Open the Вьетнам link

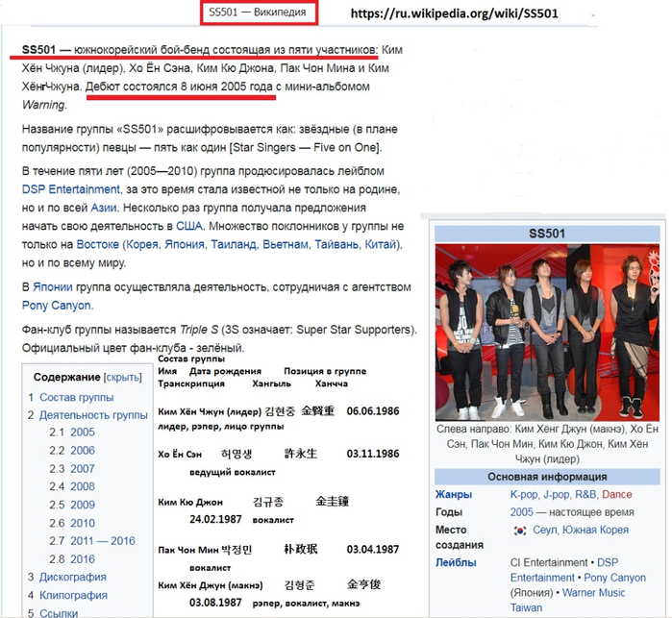point(285,245)
